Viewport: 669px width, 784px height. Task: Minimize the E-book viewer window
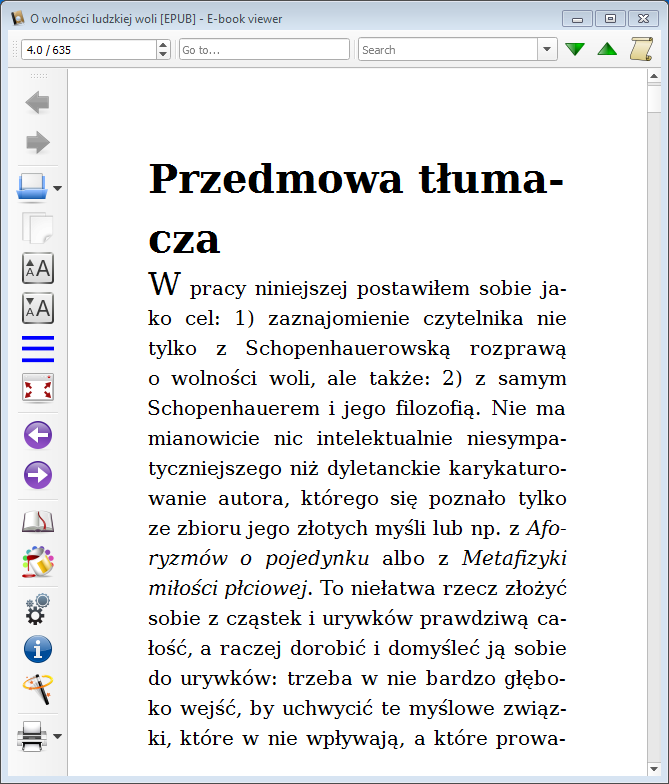point(578,18)
